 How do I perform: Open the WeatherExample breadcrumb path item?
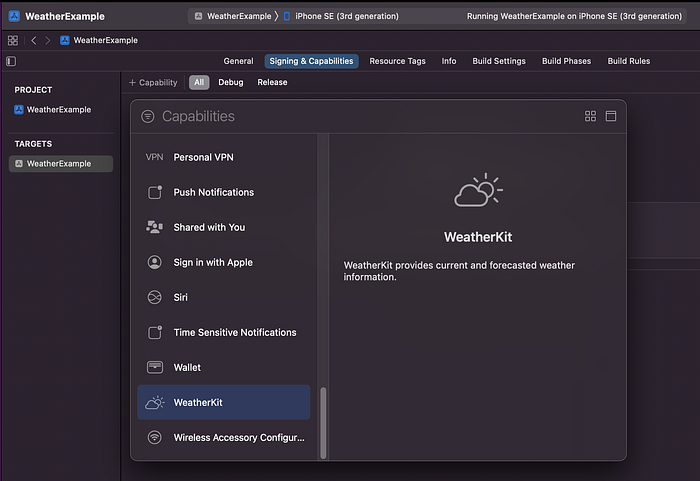99,40
